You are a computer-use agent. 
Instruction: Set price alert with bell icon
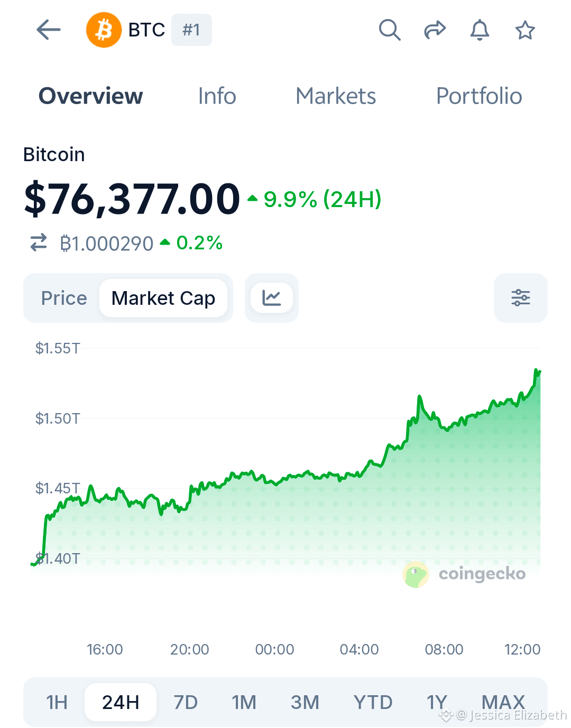point(480,30)
